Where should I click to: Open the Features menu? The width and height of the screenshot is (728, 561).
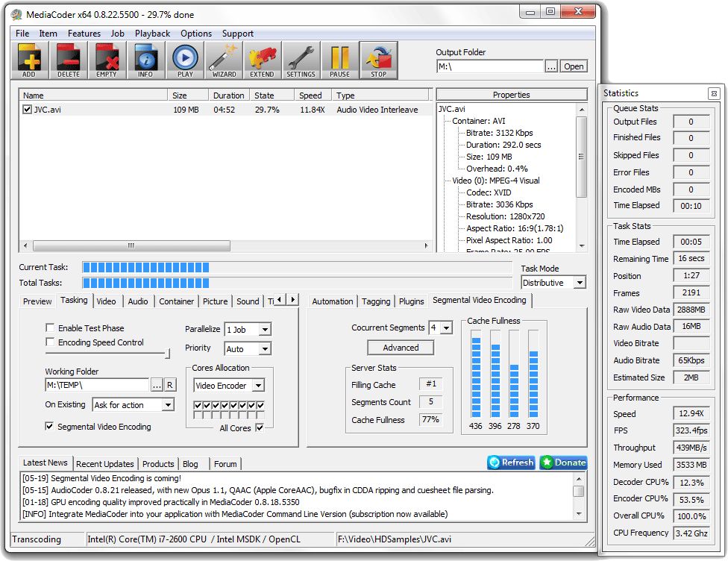click(84, 34)
